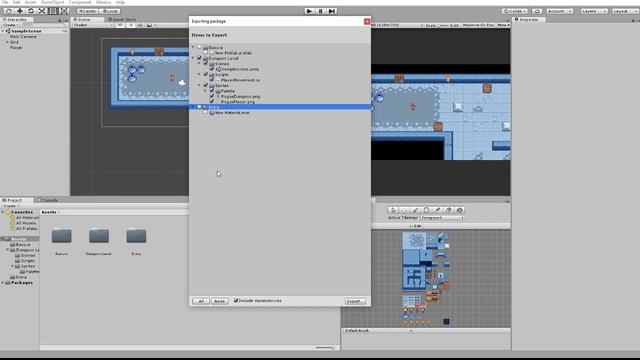This screenshot has width=640, height=360.
Task: Select the Scale tool in Unity toolbar
Action: (x=42, y=11)
